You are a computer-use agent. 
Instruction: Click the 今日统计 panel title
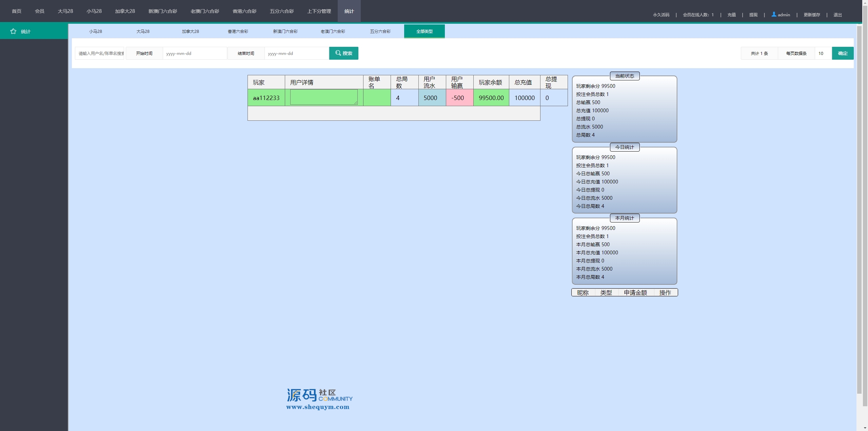(x=625, y=147)
